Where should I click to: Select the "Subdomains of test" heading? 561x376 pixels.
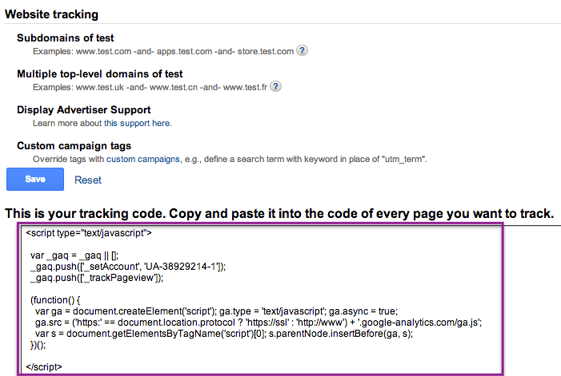pyautogui.click(x=65, y=38)
